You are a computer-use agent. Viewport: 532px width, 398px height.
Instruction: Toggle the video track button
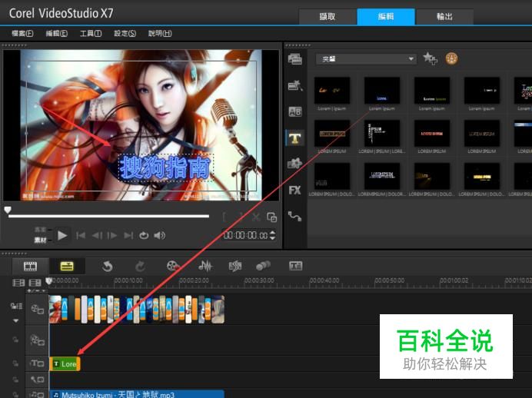(x=38, y=309)
